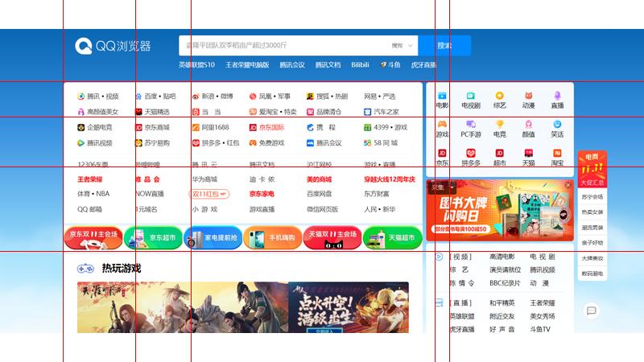Click the 4399•游戏 icon

pos(368,128)
